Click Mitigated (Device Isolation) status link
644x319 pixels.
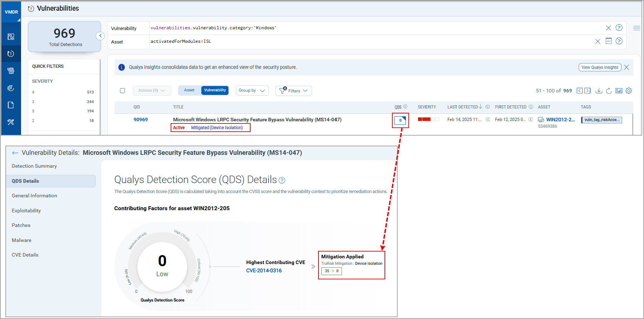tap(217, 128)
